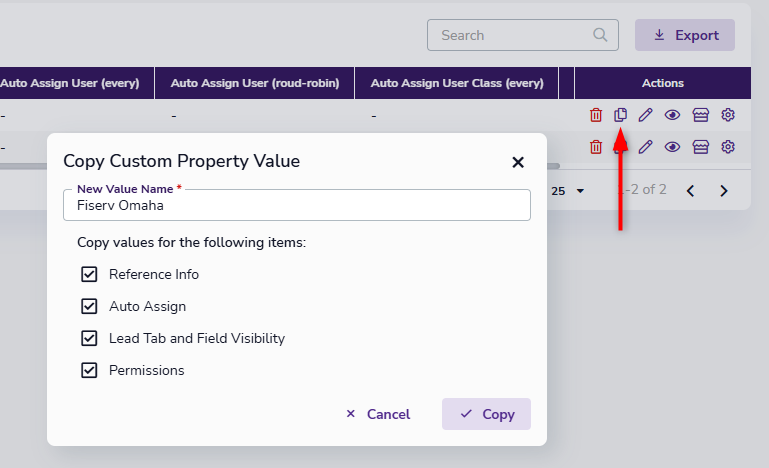Screen dimensions: 769x468
Task: Click the edit pencil icon in second row
Action: tap(646, 147)
